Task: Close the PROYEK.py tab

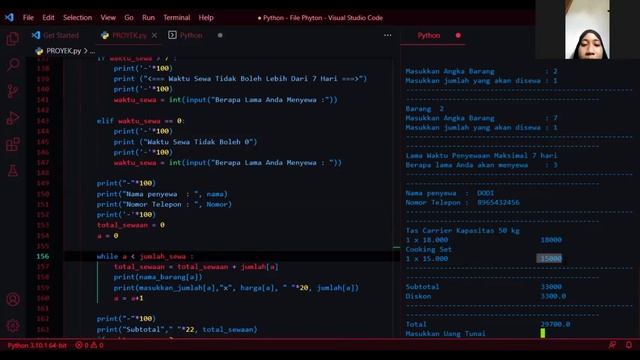Action: 154,36
